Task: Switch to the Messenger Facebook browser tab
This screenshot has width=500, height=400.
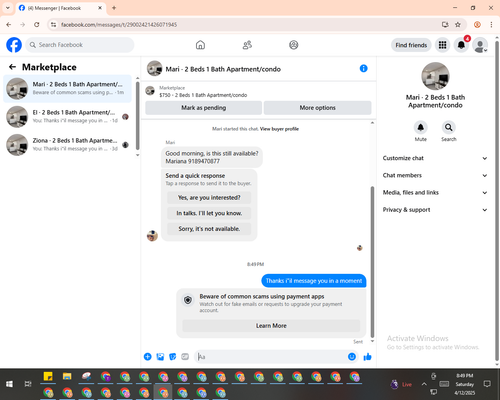Action: 61,8
